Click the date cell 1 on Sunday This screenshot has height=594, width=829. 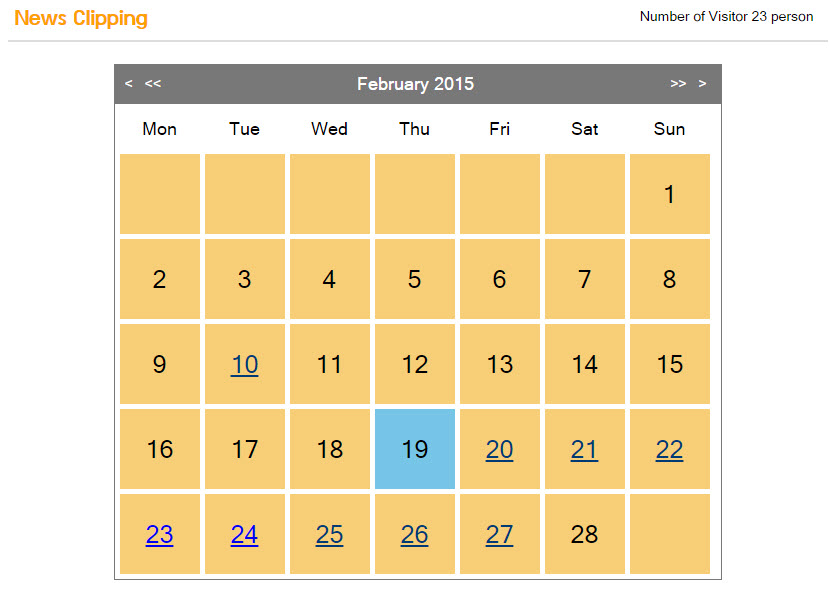pyautogui.click(x=670, y=194)
